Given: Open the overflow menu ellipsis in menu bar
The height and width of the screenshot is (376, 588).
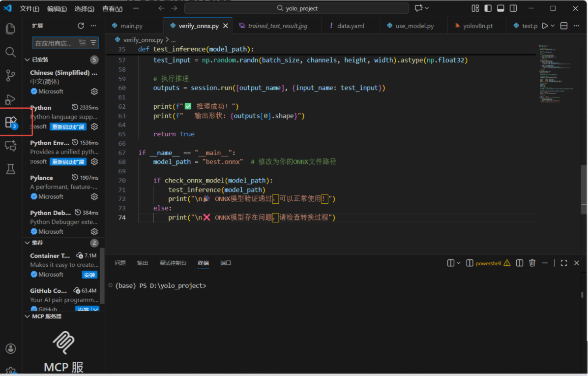Looking at the screenshot, I should coord(136,8).
